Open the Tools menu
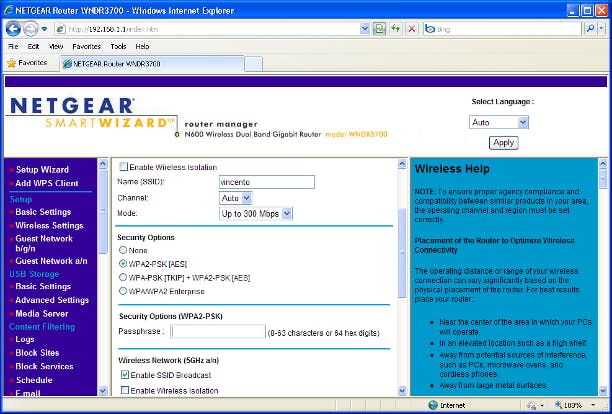 point(118,46)
